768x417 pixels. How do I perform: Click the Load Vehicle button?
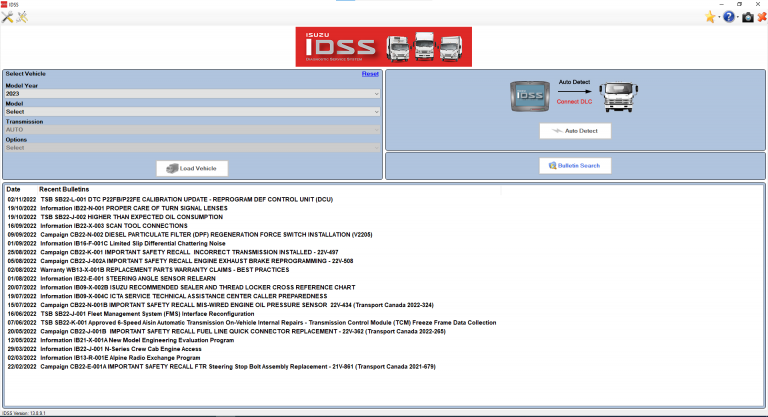(192, 169)
